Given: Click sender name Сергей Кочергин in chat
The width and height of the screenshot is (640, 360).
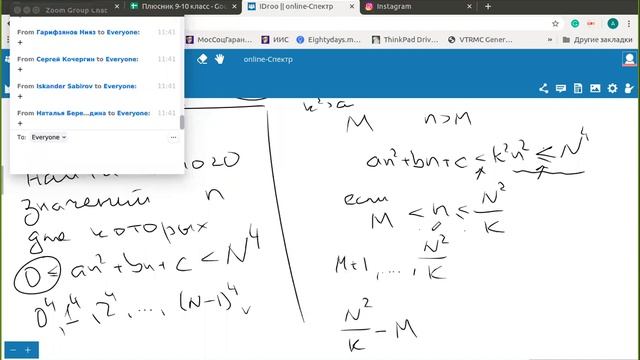Looking at the screenshot, I should [x=65, y=59].
